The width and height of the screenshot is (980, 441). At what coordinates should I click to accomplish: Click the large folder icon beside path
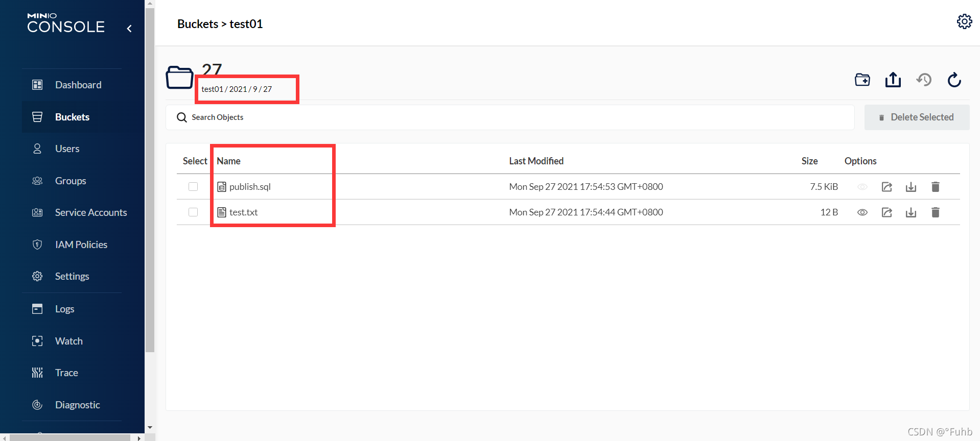(180, 78)
